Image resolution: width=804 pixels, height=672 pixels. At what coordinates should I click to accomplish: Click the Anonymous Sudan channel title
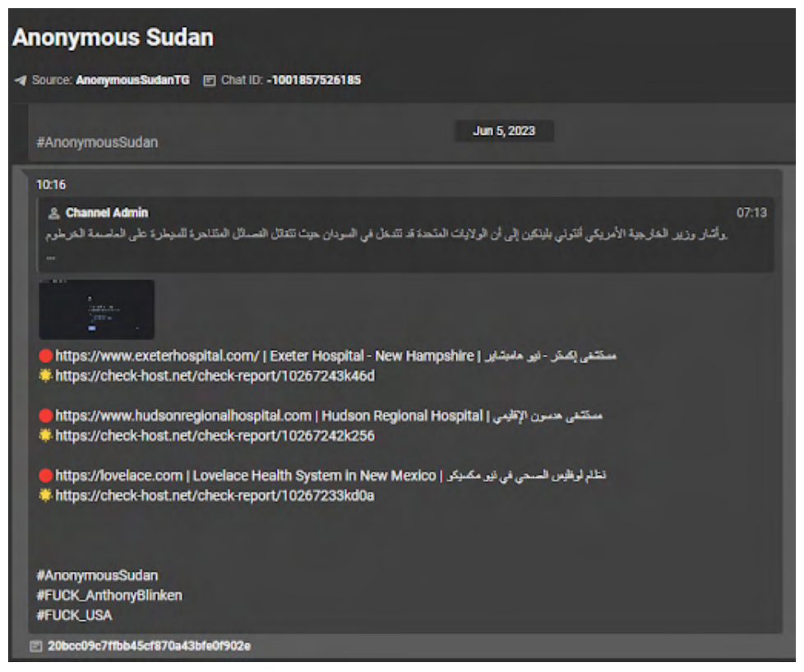pyautogui.click(x=113, y=38)
